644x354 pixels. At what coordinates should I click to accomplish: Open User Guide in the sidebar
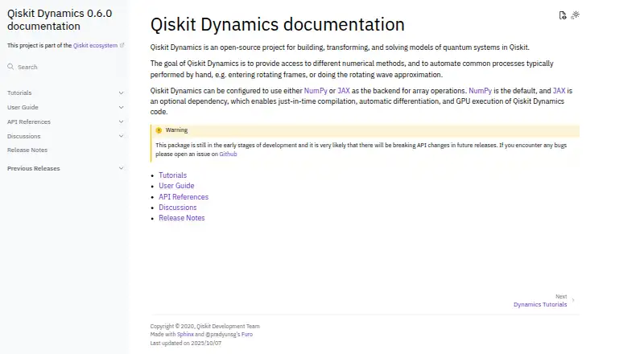tap(23, 107)
